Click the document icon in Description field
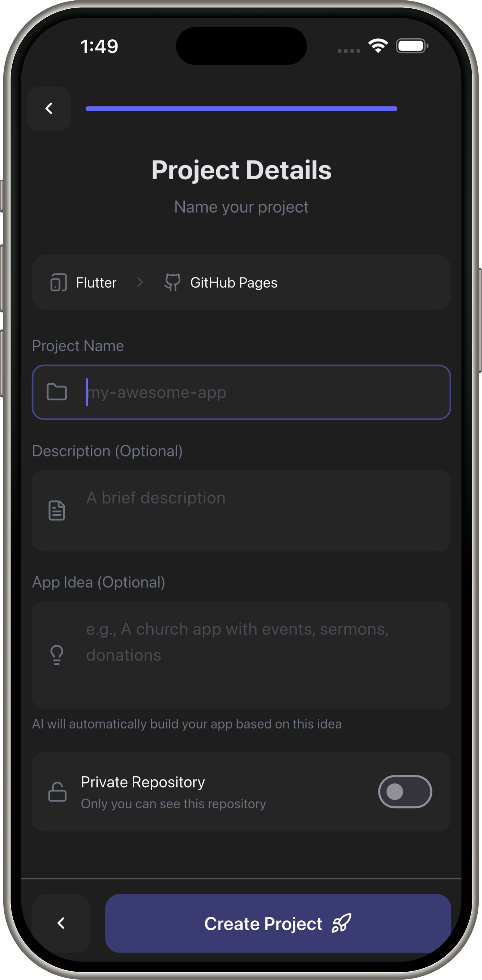 point(57,511)
